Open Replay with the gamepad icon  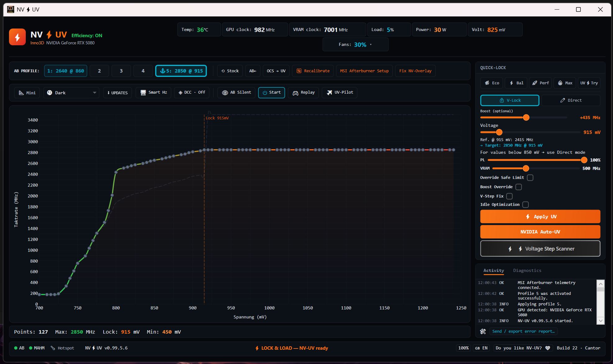[304, 92]
